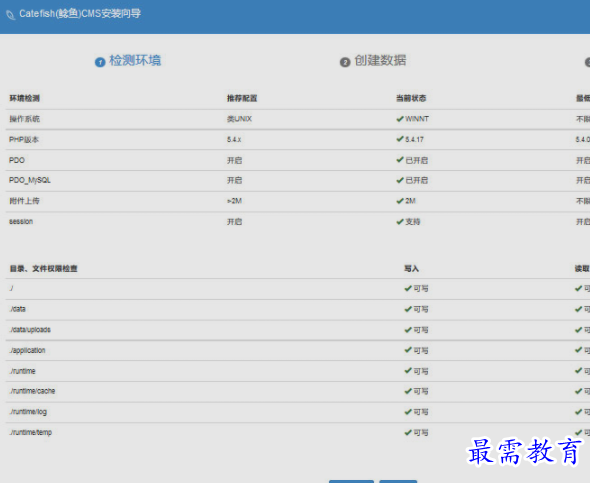
Task: Click the checkmark beside 支持 in session row
Action: point(400,222)
